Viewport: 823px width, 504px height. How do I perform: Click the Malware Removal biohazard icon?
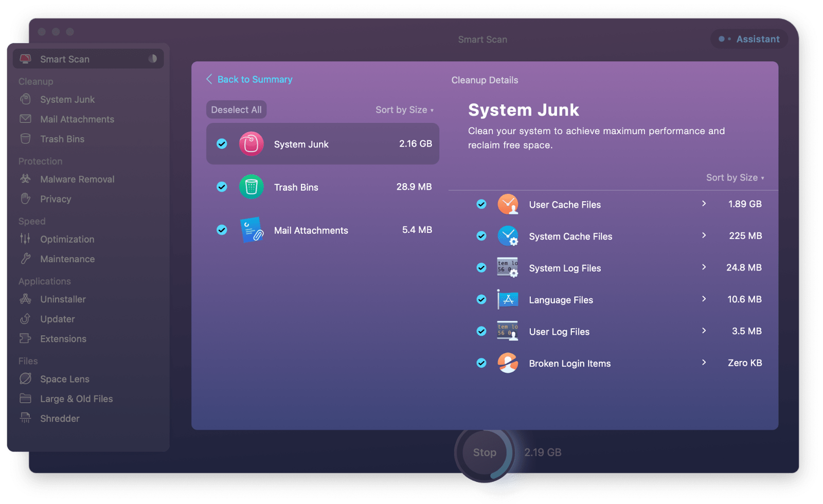(25, 179)
